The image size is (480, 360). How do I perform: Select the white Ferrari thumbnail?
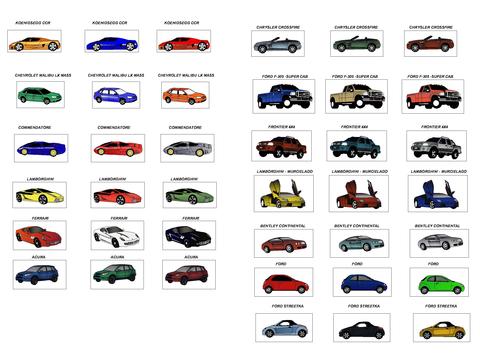tap(117, 235)
